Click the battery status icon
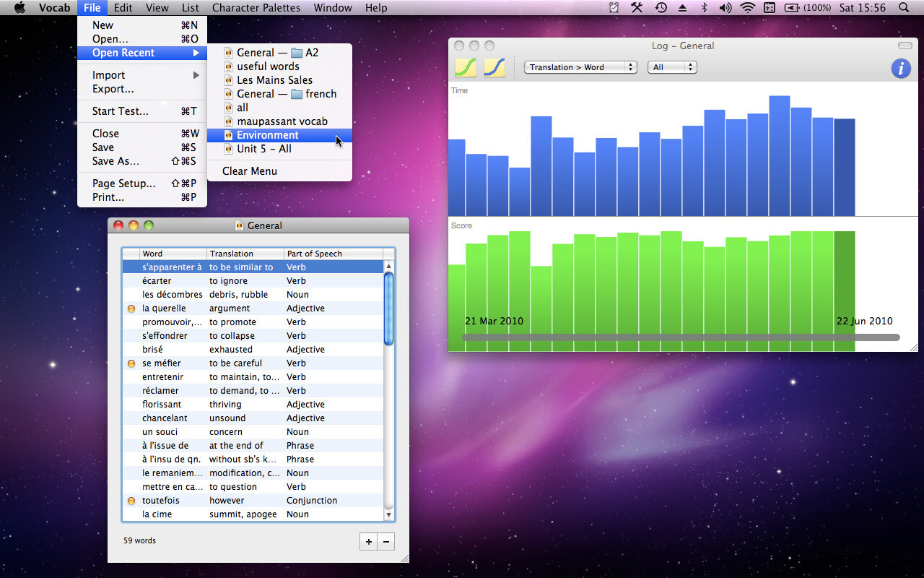The image size is (924, 578). 792,8
